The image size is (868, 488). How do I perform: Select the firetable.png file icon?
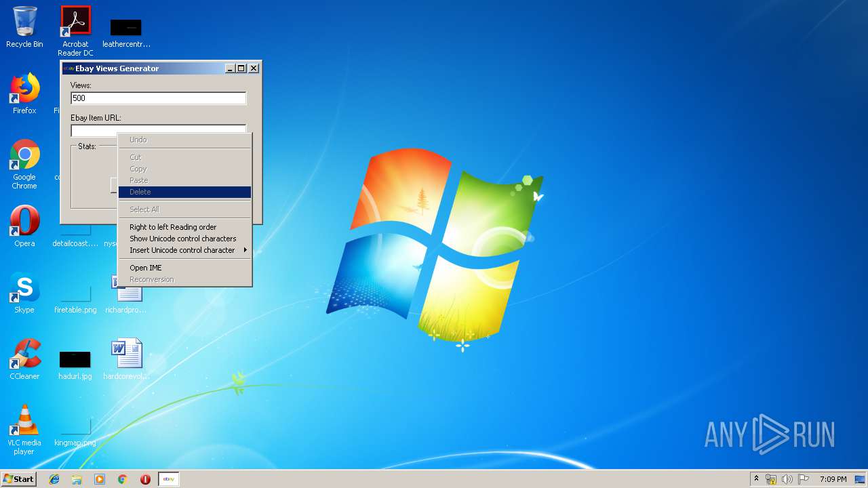75,298
